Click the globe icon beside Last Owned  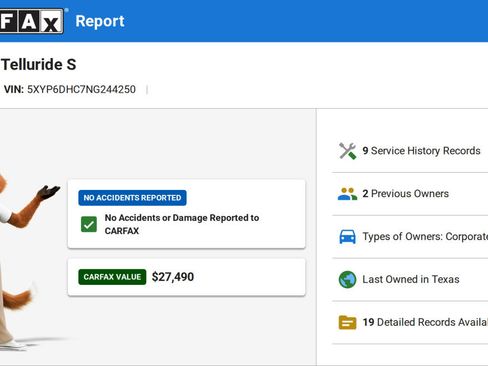pos(347,279)
